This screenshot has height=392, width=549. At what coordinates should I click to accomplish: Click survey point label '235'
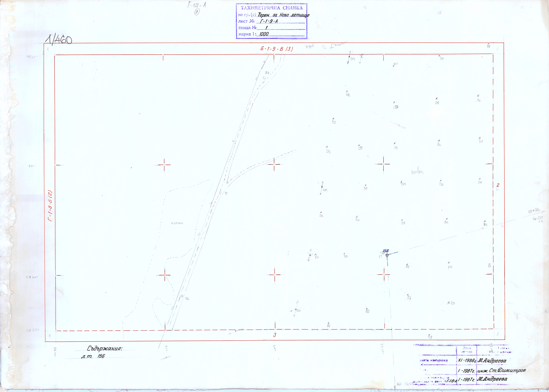[366, 188]
